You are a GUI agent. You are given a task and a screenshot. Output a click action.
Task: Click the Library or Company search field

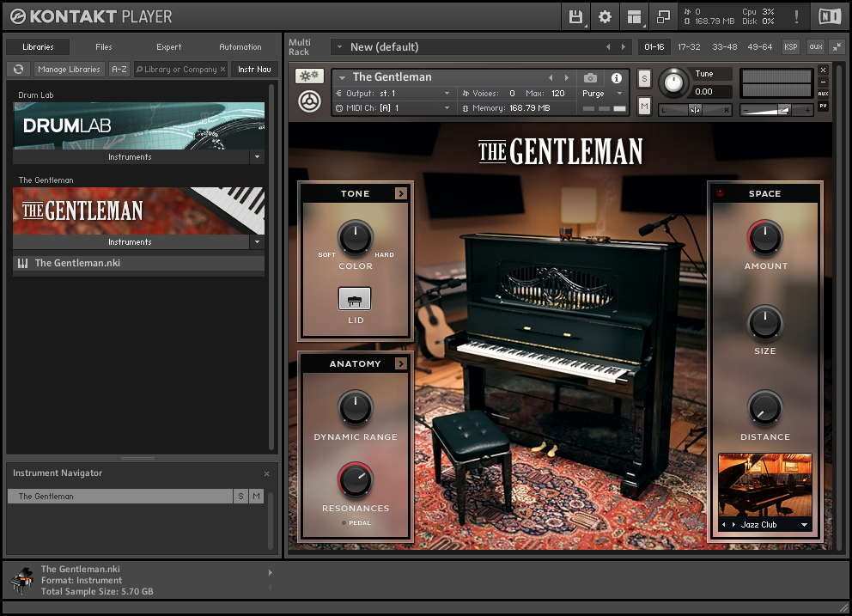pyautogui.click(x=180, y=69)
